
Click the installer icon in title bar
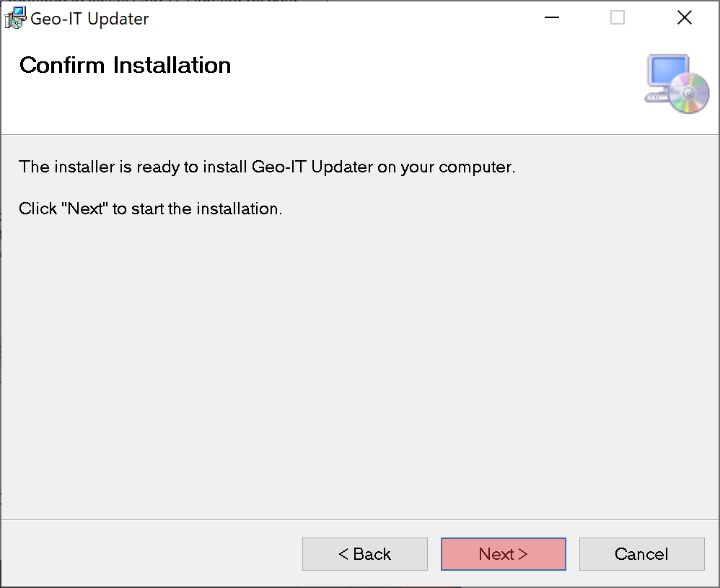(x=14, y=18)
